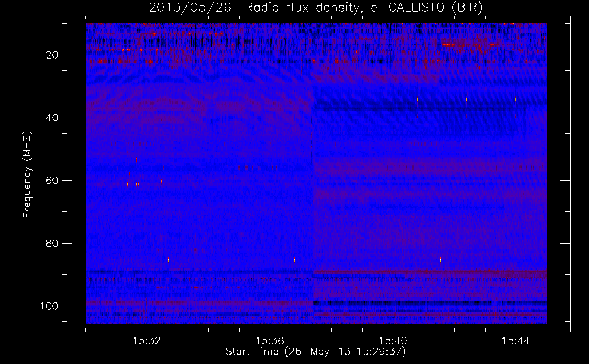Click the 40 MHz frequency tick label
The image size is (589, 364).
[x=52, y=118]
